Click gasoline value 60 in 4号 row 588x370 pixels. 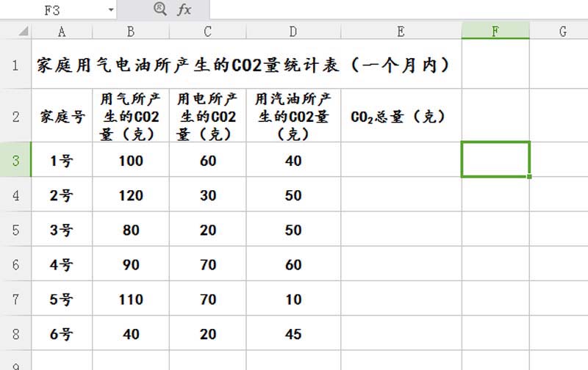[x=293, y=264]
